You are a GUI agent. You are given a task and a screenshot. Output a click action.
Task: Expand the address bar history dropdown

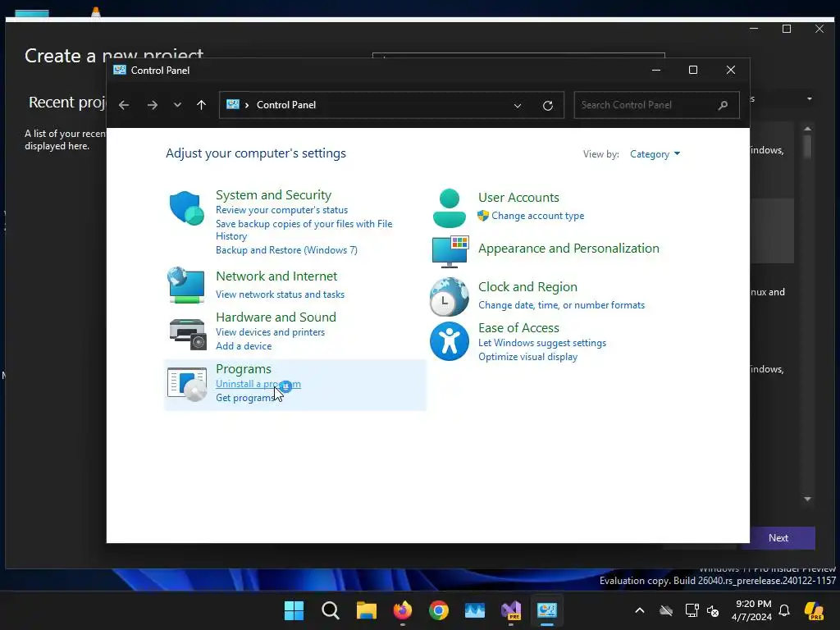click(518, 106)
